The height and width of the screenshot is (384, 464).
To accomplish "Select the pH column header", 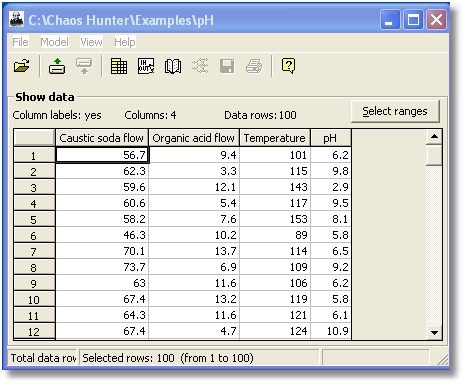I will coord(331,138).
